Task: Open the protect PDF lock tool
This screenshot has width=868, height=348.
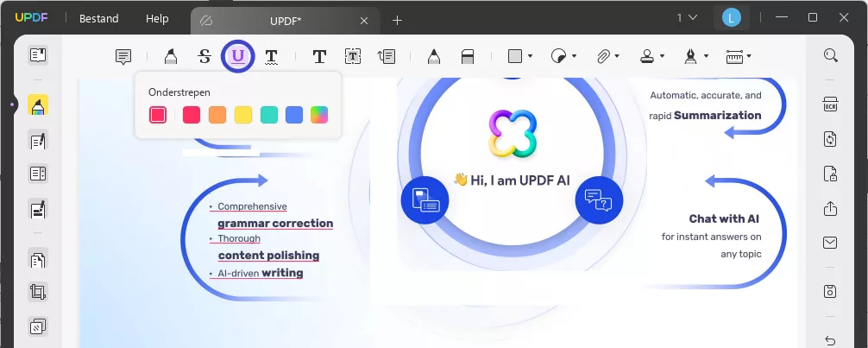Action: (x=830, y=174)
